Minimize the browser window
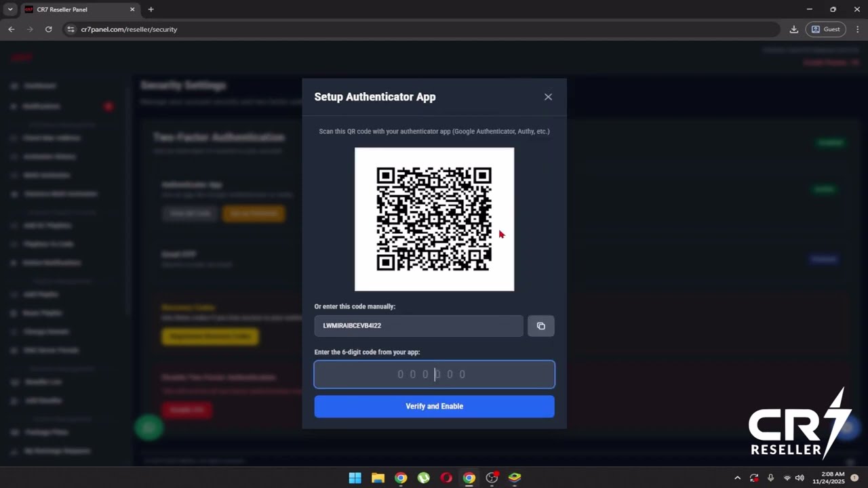868x488 pixels. (x=809, y=9)
